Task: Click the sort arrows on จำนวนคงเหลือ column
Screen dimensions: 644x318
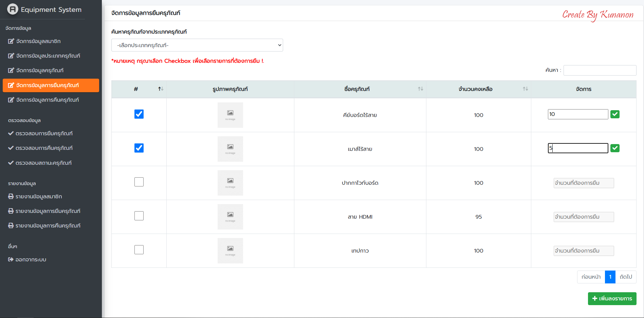Action: pos(525,89)
